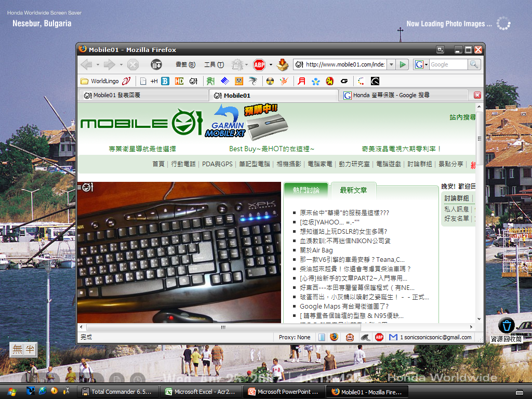Screen dimensions: 532x399
Task: Click the ABP icon in status bar
Action: 379,337
